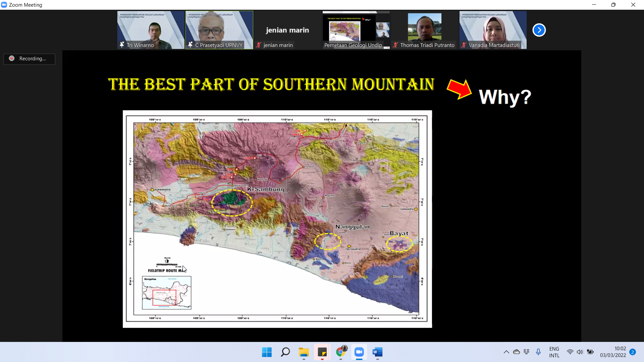This screenshot has width=644, height=362.
Task: Click C Prasetyadi UPNVY pin icon
Action: [x=191, y=45]
